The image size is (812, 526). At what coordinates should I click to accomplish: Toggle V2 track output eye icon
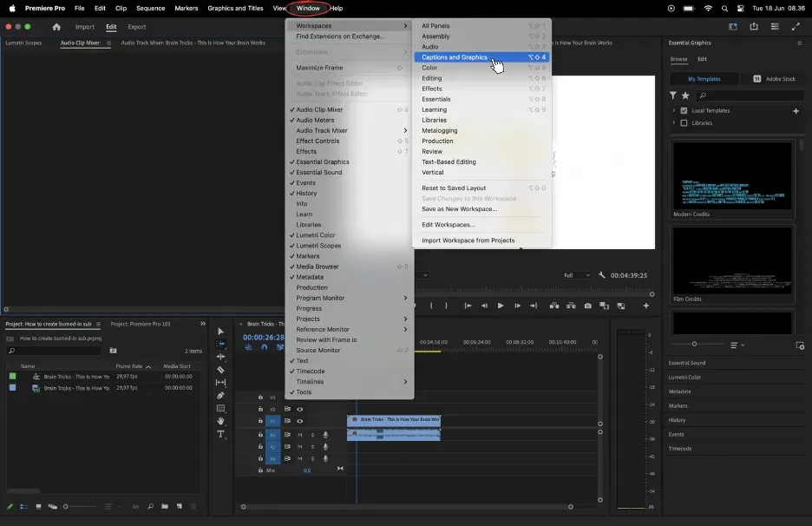300,410
